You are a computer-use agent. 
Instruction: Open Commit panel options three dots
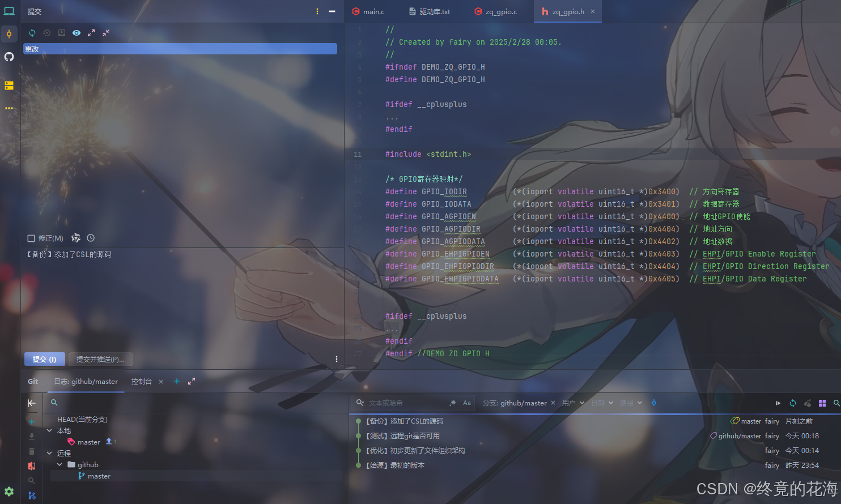tap(317, 11)
